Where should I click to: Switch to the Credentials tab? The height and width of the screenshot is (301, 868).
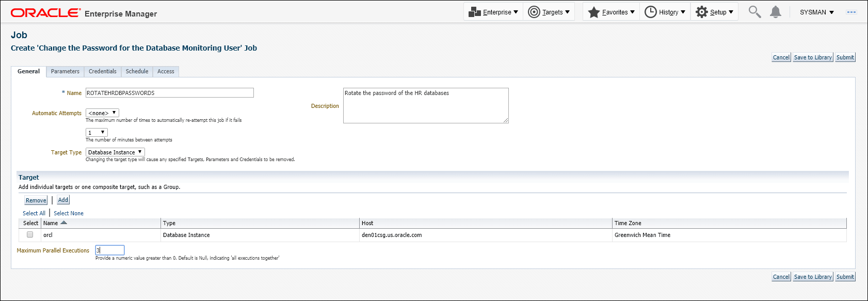point(103,71)
